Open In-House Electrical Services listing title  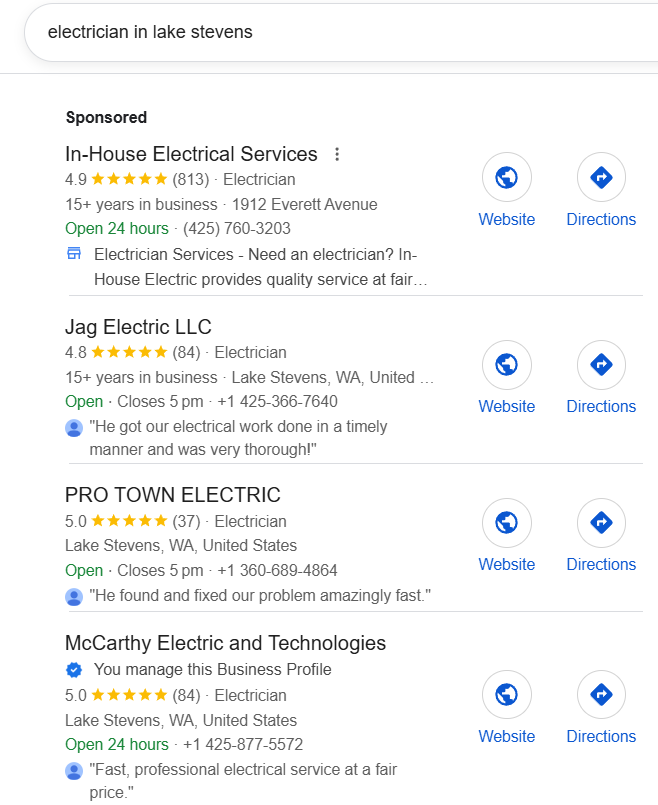[x=191, y=154]
